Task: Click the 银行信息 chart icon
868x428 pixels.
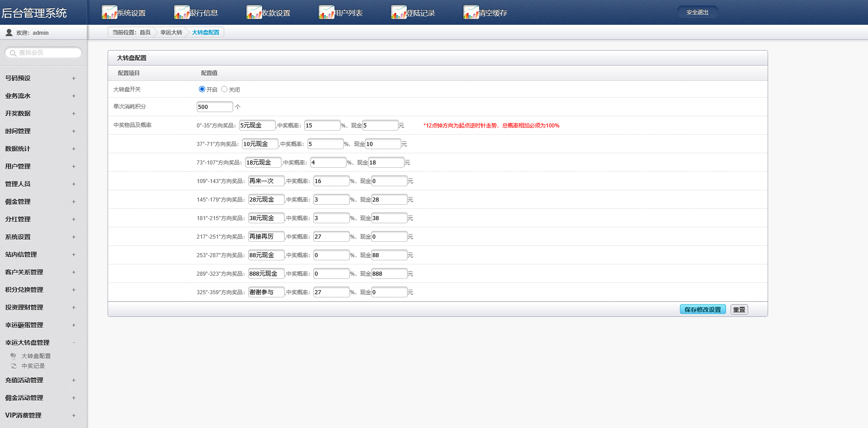Action: 182,12
